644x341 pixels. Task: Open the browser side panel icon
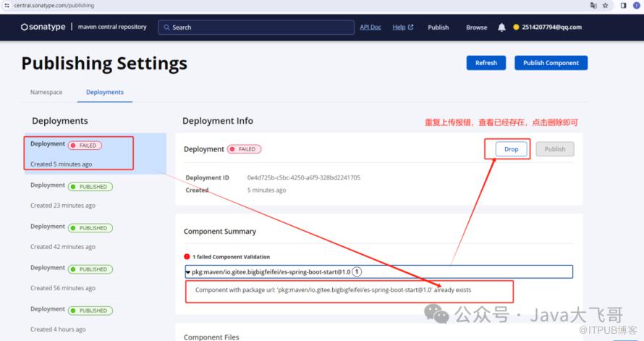[x=623, y=5]
